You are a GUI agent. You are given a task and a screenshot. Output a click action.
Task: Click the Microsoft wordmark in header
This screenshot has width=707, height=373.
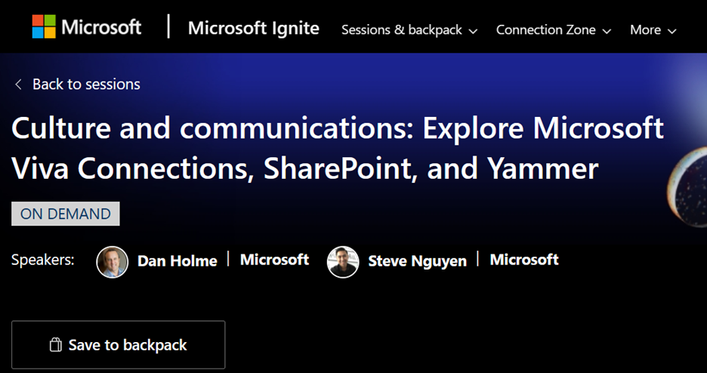coord(101,28)
